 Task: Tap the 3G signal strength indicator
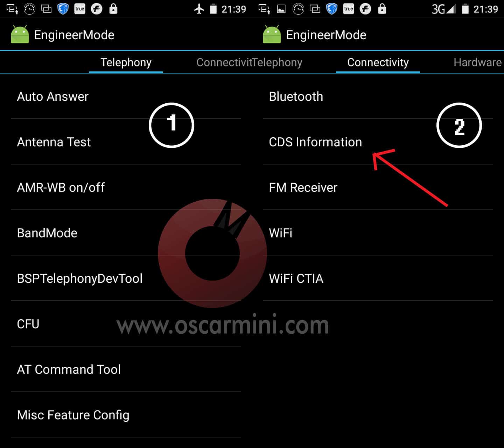tap(444, 9)
